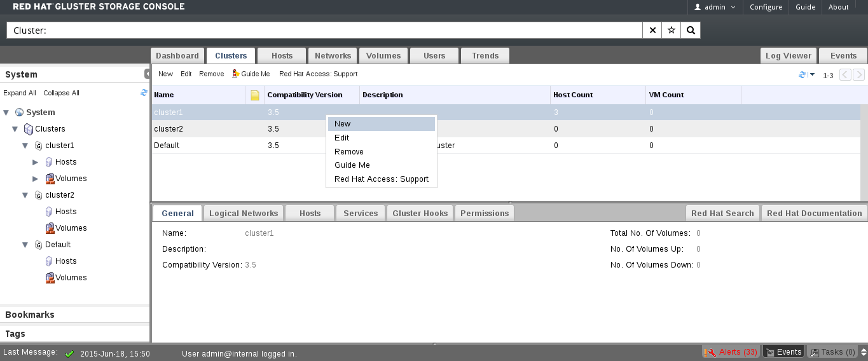Click Hosts icon under cluster1 in tree

pyautogui.click(x=49, y=162)
